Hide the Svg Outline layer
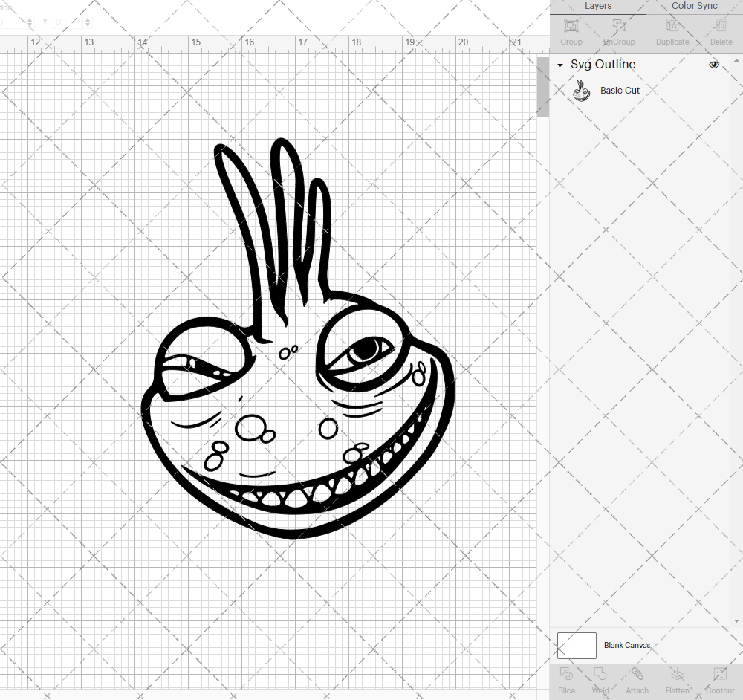The height and width of the screenshot is (700, 743). click(x=714, y=65)
